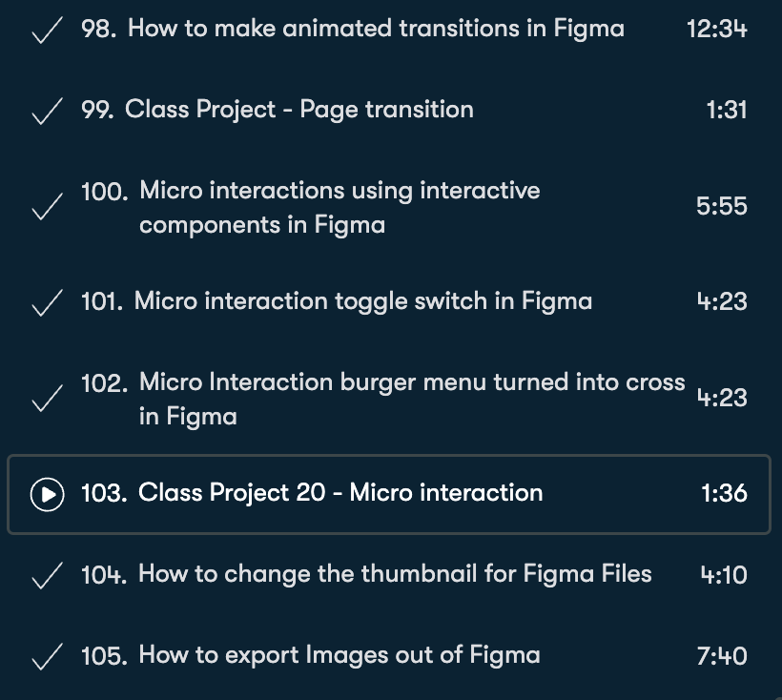Go to "How to export Images out of Figma"
Image resolution: width=782 pixels, height=700 pixels.
click(x=339, y=655)
